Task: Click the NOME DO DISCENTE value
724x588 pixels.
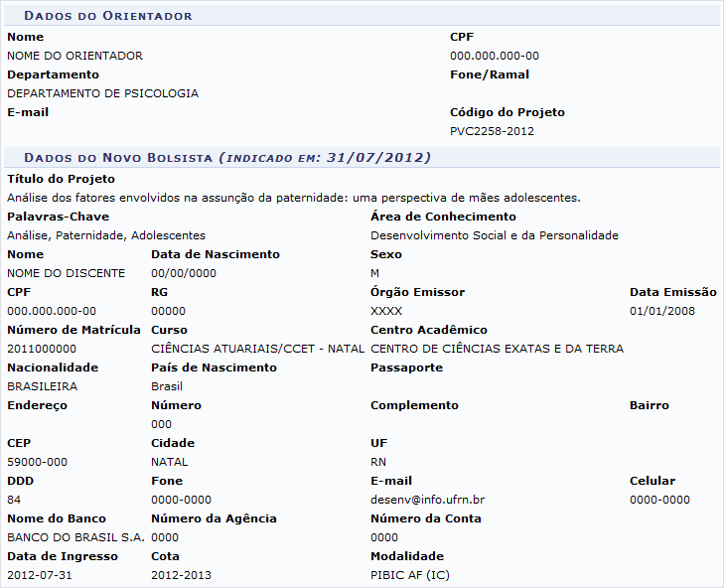Action: coord(67,273)
